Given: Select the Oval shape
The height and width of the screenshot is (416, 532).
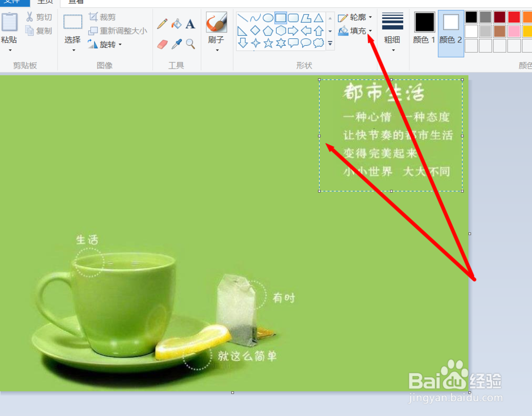Looking at the screenshot, I should click(x=268, y=17).
